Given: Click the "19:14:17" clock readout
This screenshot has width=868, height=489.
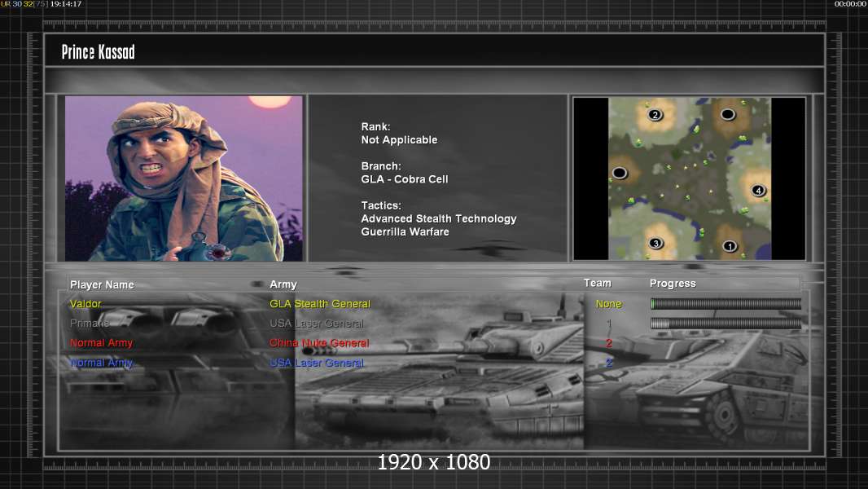Looking at the screenshot, I should click(66, 4).
